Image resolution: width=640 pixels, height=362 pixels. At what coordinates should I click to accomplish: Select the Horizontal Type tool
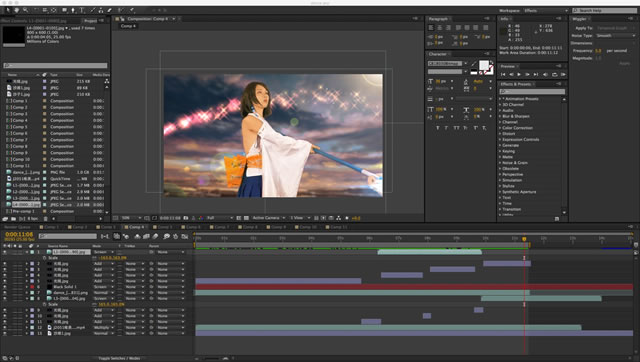click(82, 10)
